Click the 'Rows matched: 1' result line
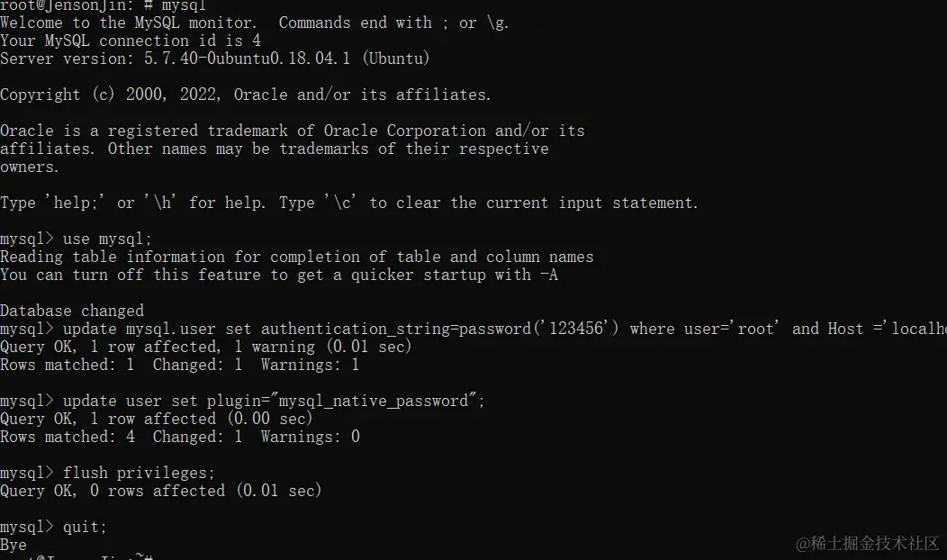The height and width of the screenshot is (560, 947). click(180, 365)
